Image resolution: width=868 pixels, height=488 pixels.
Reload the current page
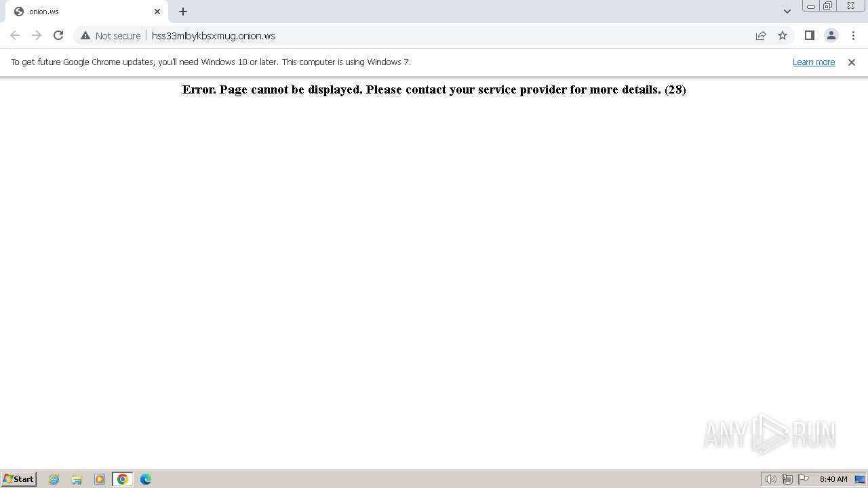click(58, 35)
